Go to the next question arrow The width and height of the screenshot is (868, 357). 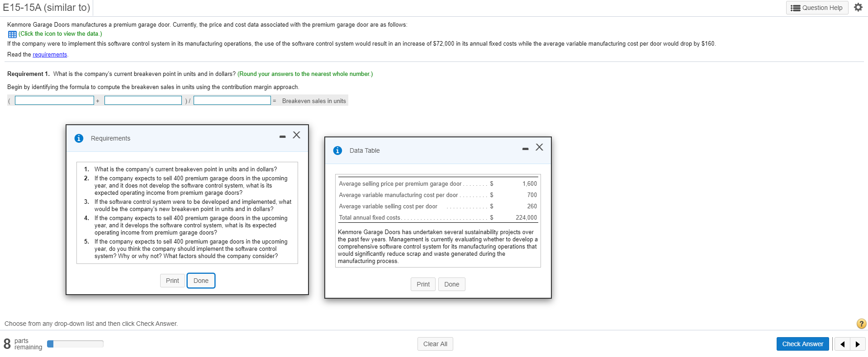[x=858, y=344]
